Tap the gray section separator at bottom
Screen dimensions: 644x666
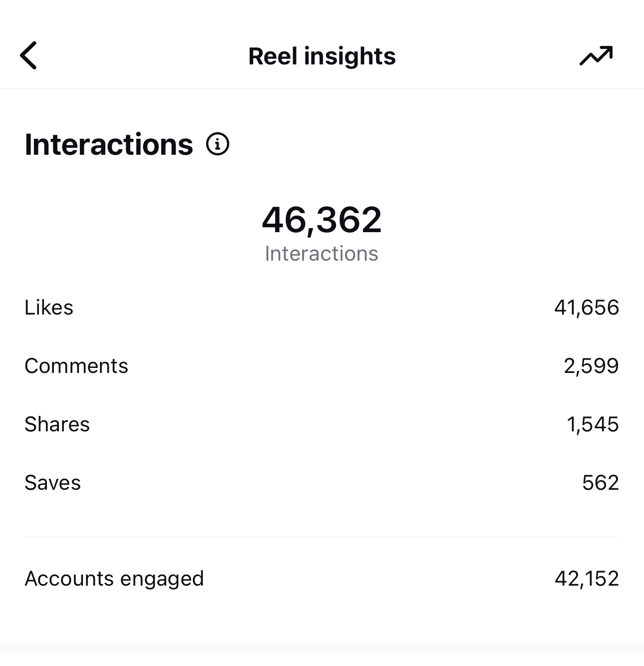(x=322, y=648)
